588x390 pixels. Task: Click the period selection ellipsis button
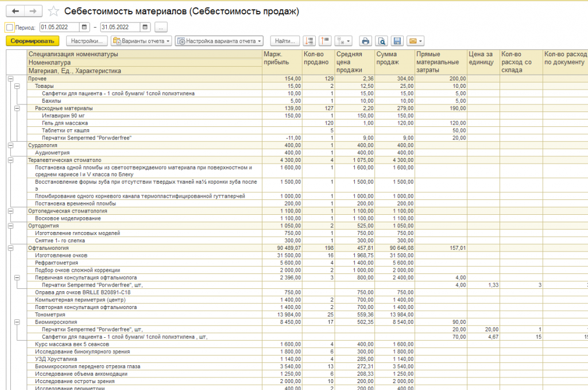tap(161, 28)
